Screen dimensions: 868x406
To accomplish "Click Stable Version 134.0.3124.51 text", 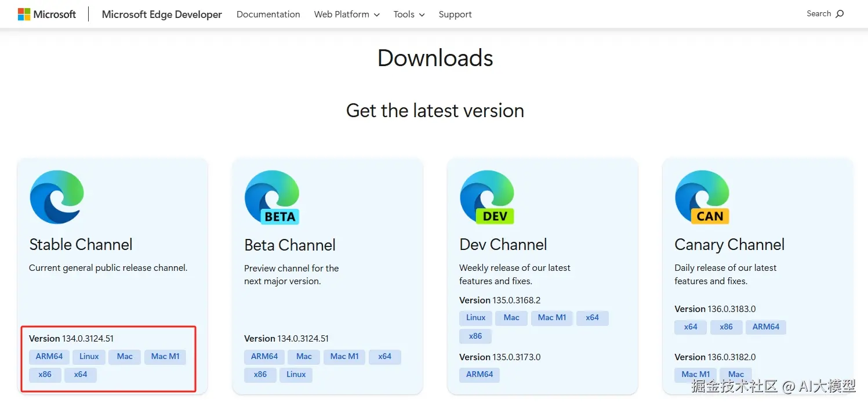I will [x=71, y=339].
